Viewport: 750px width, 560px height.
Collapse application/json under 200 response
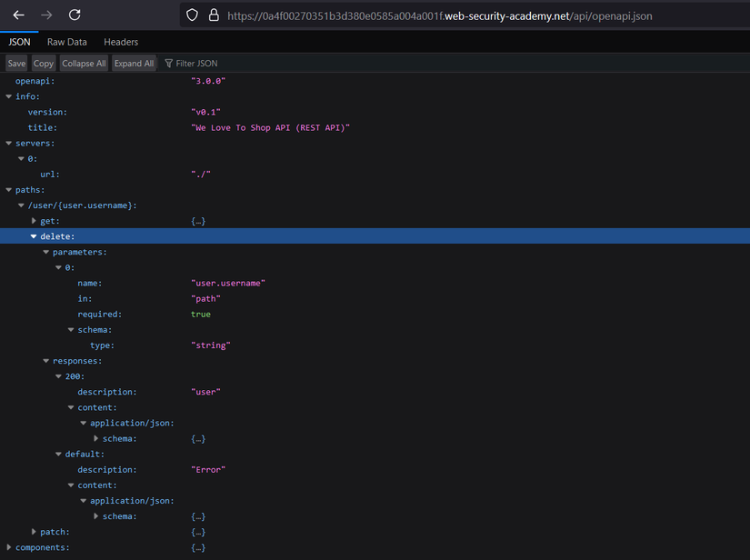(84, 423)
